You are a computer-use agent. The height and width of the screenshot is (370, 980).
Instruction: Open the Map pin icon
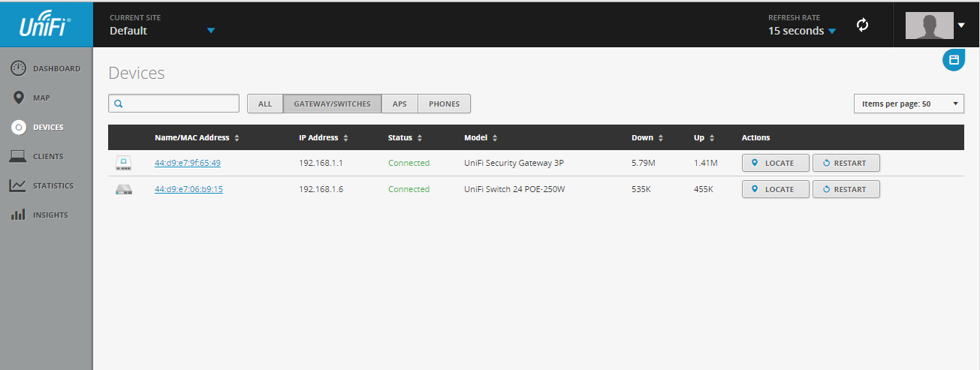(19, 98)
